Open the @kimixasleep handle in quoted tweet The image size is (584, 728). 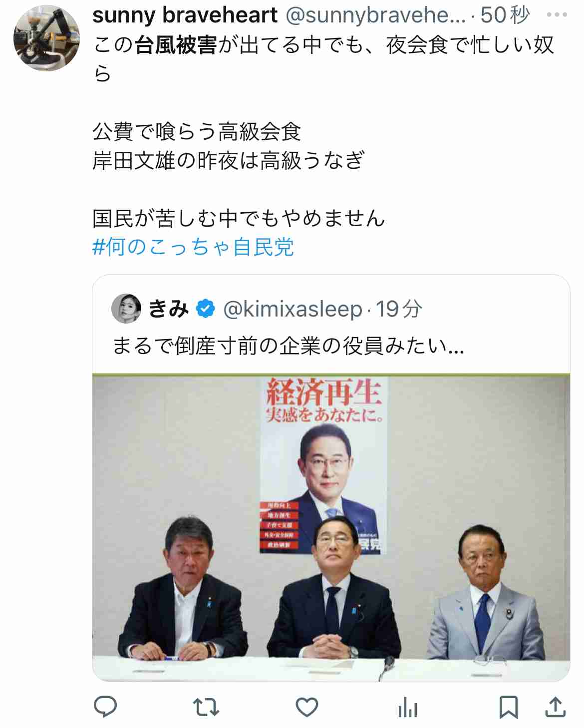click(292, 309)
